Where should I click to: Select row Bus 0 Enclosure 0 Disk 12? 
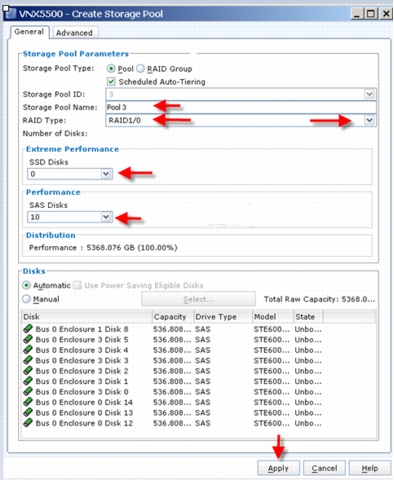point(199,423)
